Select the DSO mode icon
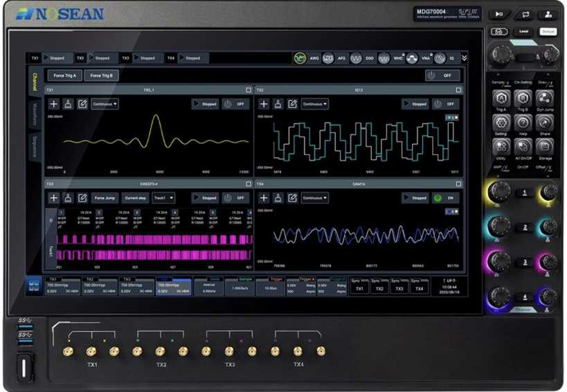 356,58
